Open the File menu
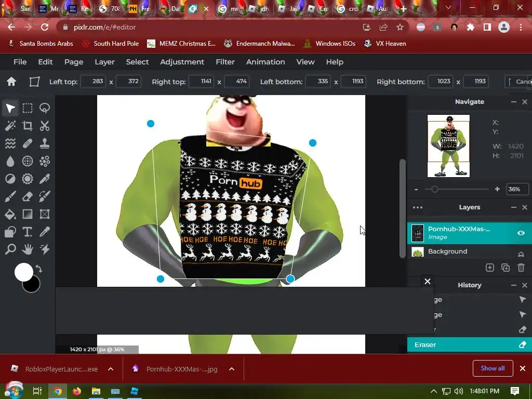The width and height of the screenshot is (532, 399). (x=20, y=62)
